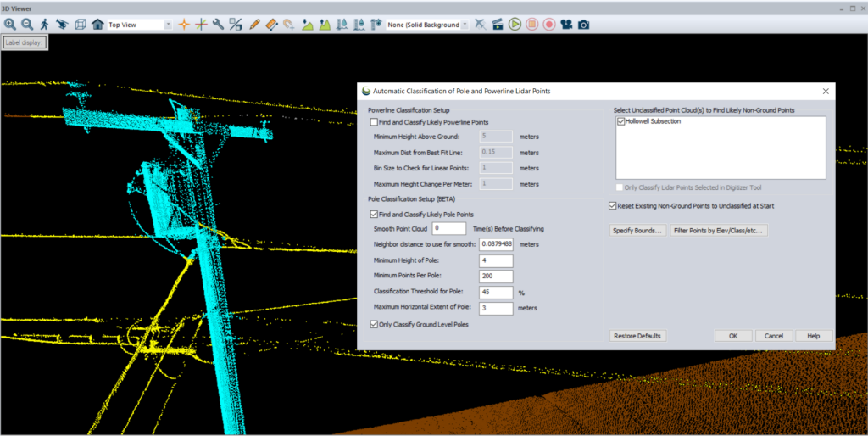This screenshot has width=868, height=436.
Task: Click the Pole Classification Setup (BETA) heading
Action: (x=411, y=198)
